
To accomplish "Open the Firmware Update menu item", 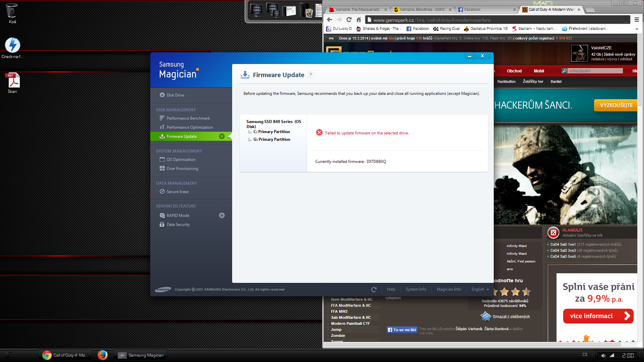I will (181, 136).
